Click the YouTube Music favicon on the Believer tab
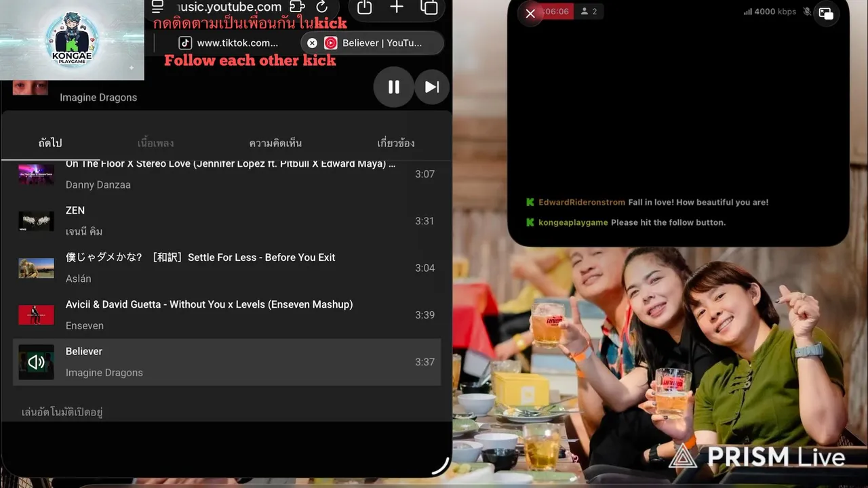 [330, 43]
